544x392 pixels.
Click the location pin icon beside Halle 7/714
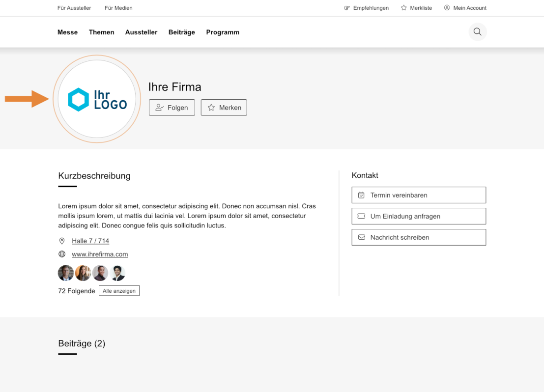(x=62, y=241)
